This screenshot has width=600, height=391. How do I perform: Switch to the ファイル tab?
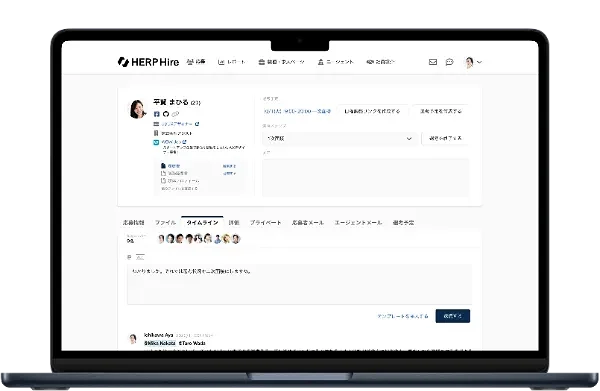pos(165,222)
